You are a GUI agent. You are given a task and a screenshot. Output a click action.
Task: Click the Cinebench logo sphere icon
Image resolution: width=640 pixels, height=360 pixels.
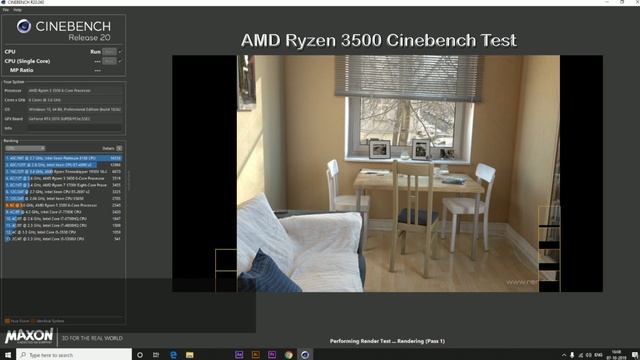[x=24, y=26]
